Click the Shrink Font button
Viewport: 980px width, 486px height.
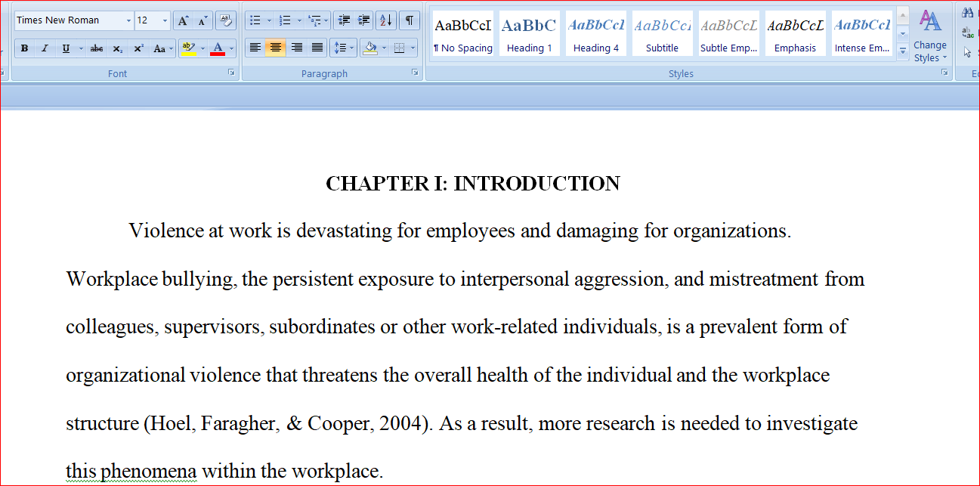202,20
